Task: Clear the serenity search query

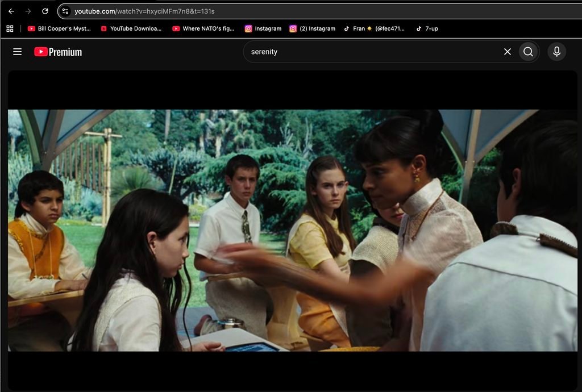Action: pos(508,52)
